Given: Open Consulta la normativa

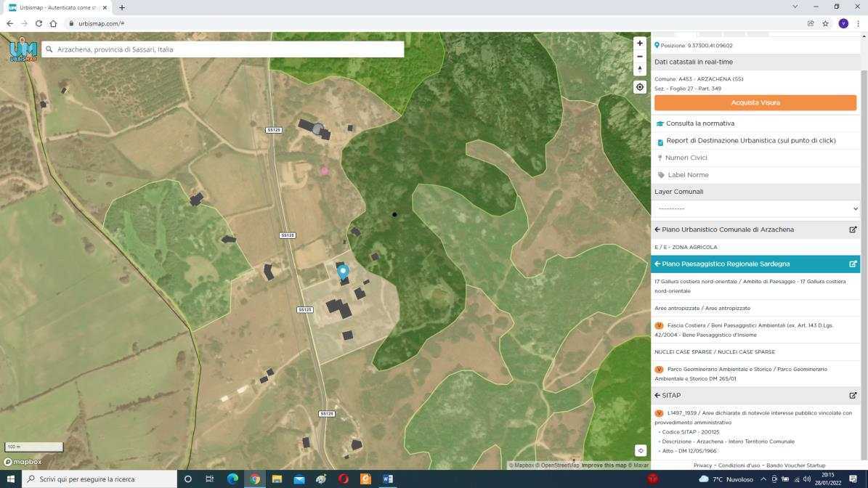Looking at the screenshot, I should point(699,123).
